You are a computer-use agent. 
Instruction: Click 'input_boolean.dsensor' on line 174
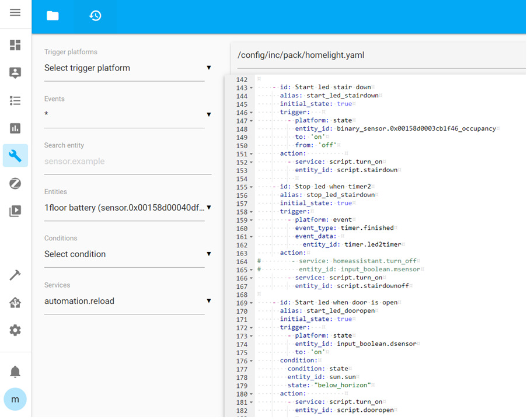[x=376, y=344]
